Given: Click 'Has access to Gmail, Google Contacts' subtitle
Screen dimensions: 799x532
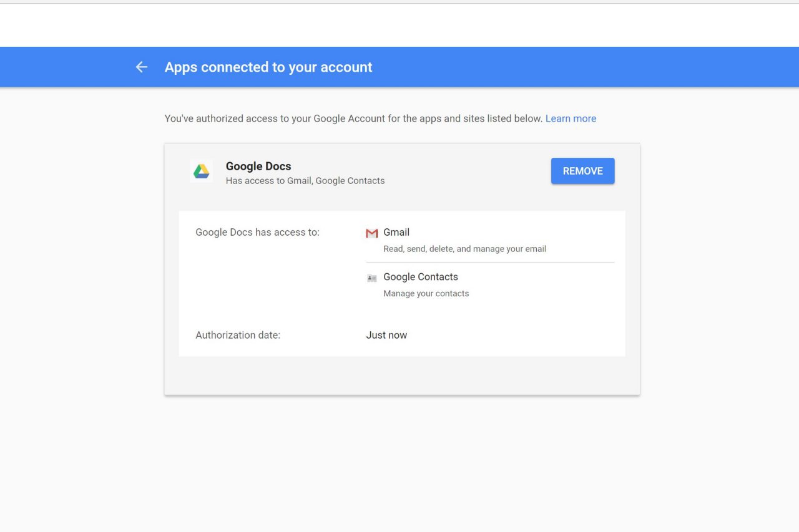Looking at the screenshot, I should point(305,181).
